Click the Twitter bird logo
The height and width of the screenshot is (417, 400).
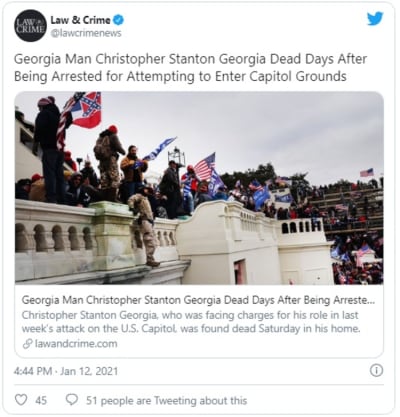(x=375, y=19)
